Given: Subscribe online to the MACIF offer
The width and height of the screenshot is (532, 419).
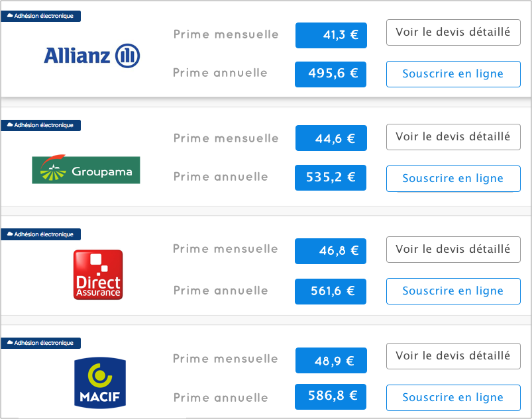Looking at the screenshot, I should tap(452, 397).
